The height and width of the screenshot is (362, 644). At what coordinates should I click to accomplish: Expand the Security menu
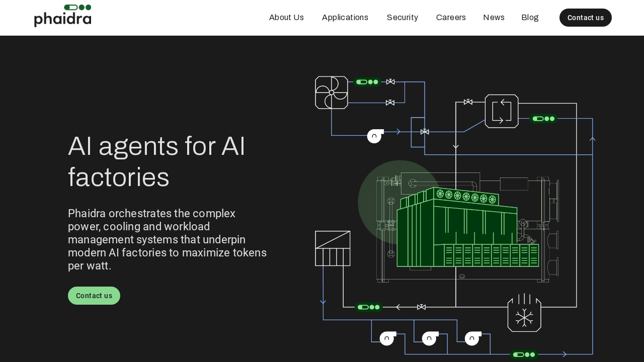click(x=402, y=17)
